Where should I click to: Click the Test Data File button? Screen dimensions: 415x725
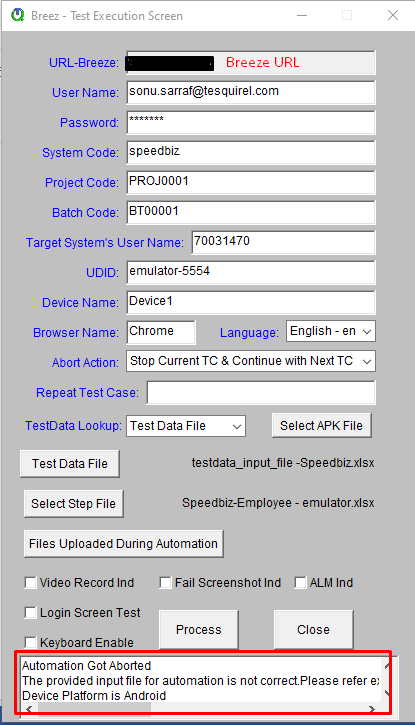pos(70,464)
